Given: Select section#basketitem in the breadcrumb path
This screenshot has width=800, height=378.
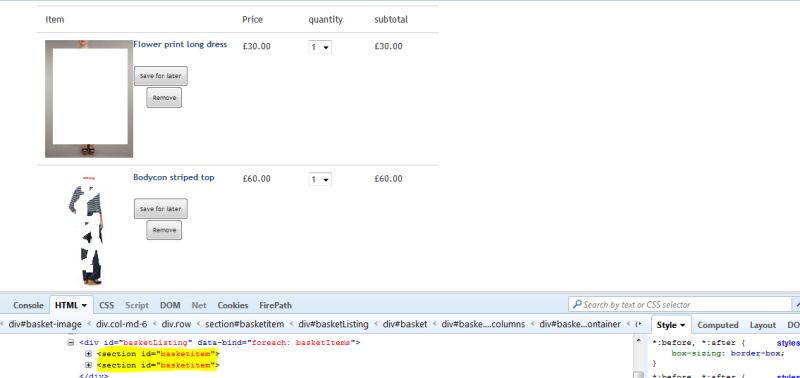Looking at the screenshot, I should pyautogui.click(x=244, y=324).
